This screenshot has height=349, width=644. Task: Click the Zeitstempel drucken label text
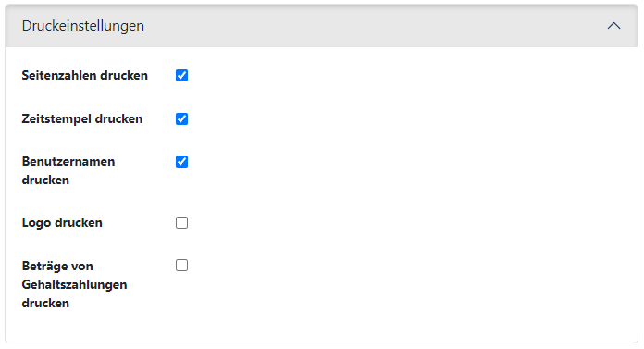(x=82, y=119)
